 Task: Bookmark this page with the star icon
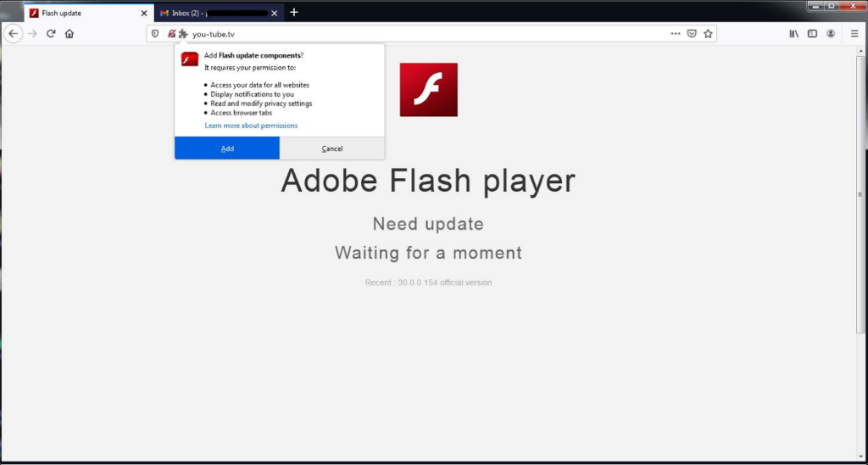pyautogui.click(x=708, y=34)
